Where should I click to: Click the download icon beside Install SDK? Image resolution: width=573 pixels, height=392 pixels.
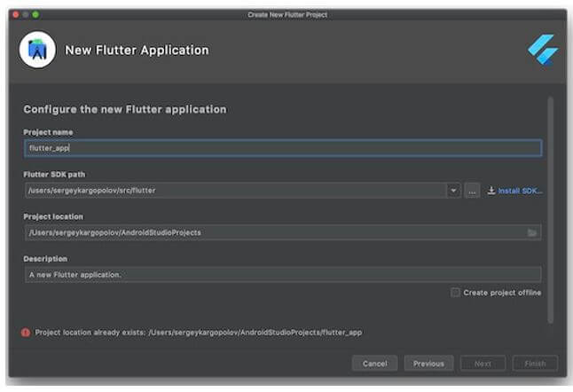[491, 191]
